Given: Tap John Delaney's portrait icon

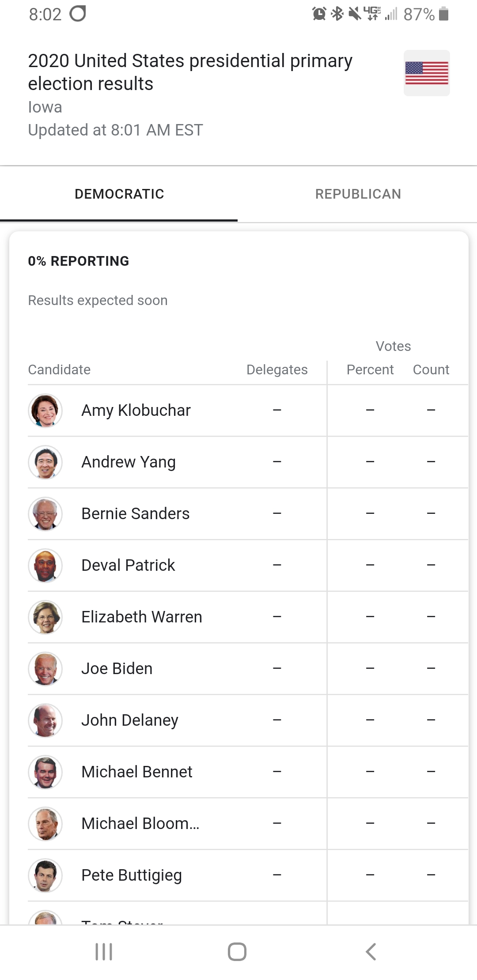Looking at the screenshot, I should pos(45,720).
